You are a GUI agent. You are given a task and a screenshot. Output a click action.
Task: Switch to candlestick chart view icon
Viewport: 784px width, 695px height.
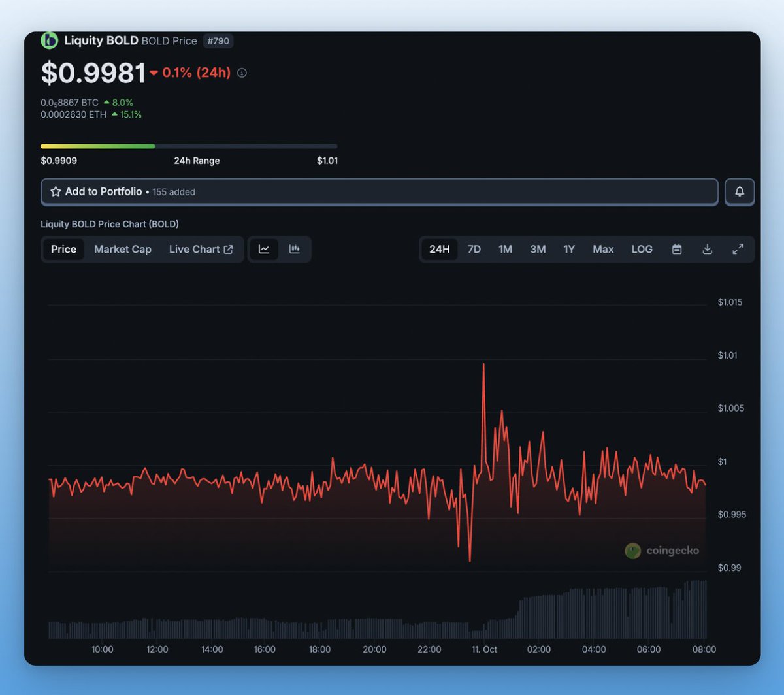click(295, 249)
